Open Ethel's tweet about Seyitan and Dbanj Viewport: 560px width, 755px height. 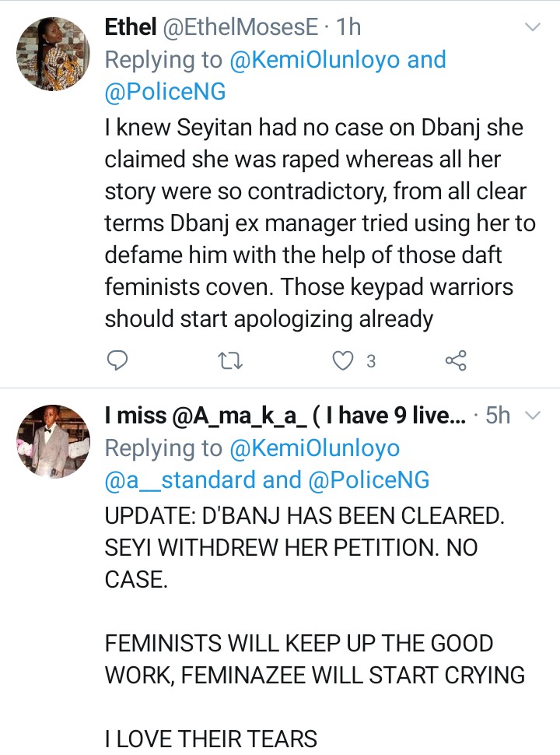pyautogui.click(x=319, y=223)
